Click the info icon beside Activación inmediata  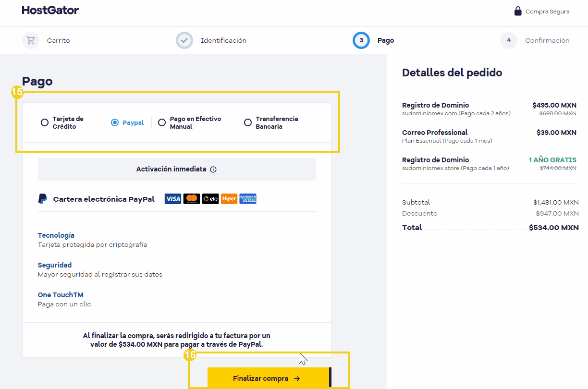pos(213,170)
